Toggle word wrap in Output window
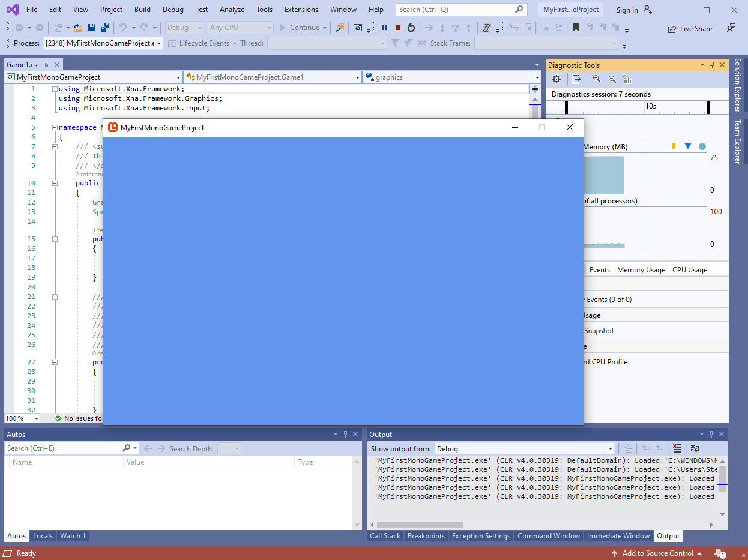The image size is (748, 560). (695, 448)
